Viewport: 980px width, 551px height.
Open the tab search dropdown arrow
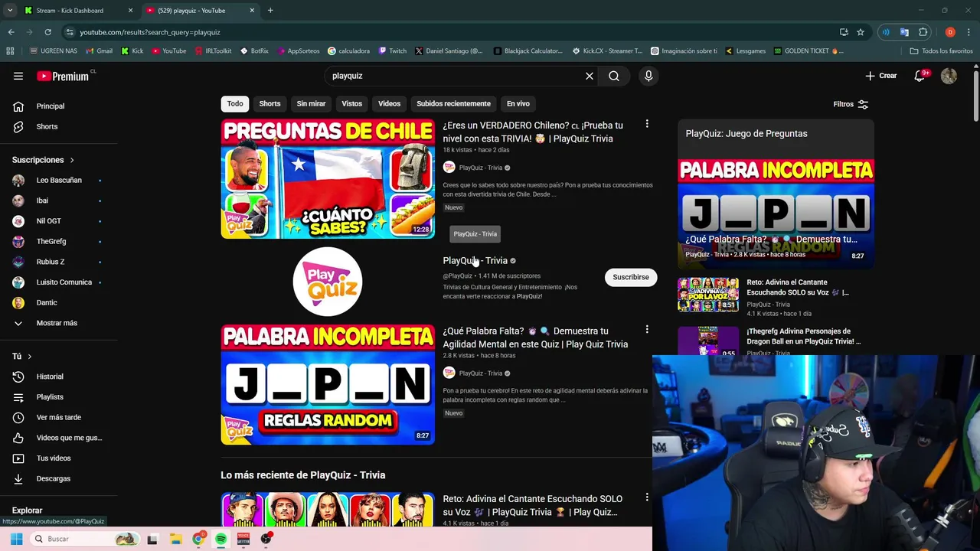pos(10,11)
